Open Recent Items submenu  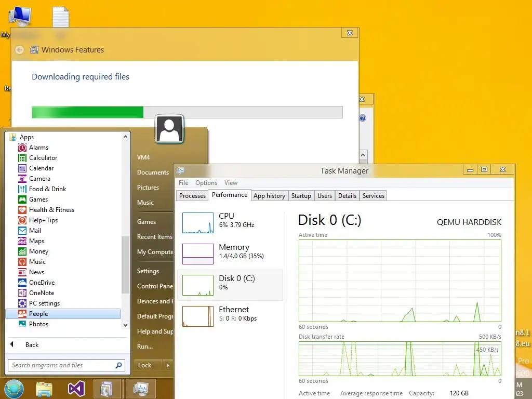[x=155, y=237]
